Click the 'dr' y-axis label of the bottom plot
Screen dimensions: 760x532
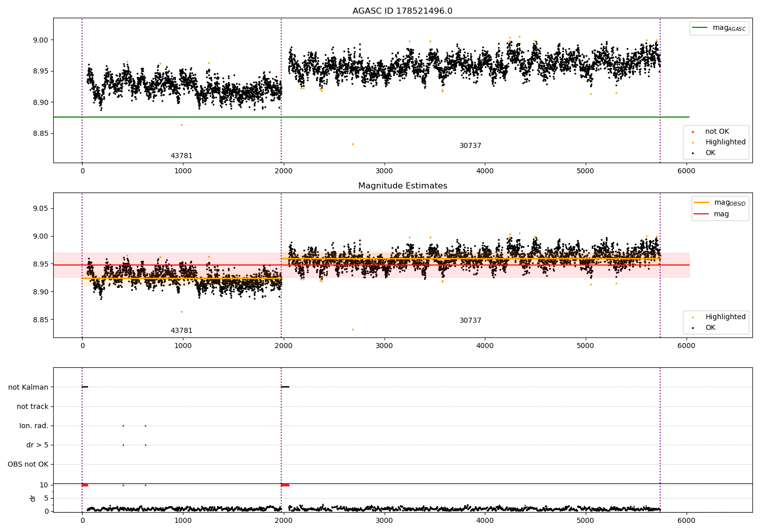pyautogui.click(x=33, y=498)
